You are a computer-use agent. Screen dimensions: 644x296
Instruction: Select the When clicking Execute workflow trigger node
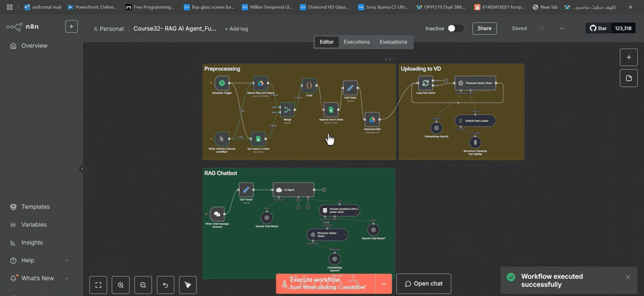222,139
